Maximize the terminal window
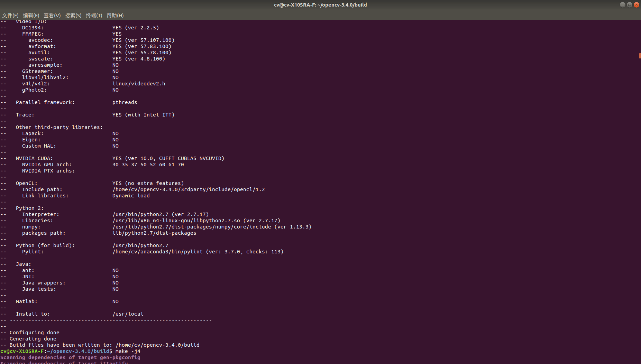 pyautogui.click(x=630, y=5)
